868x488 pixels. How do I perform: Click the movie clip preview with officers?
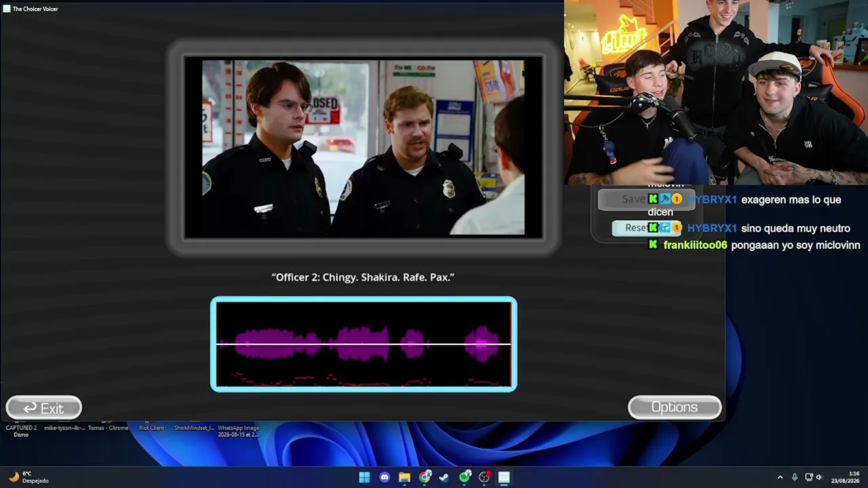[363, 147]
